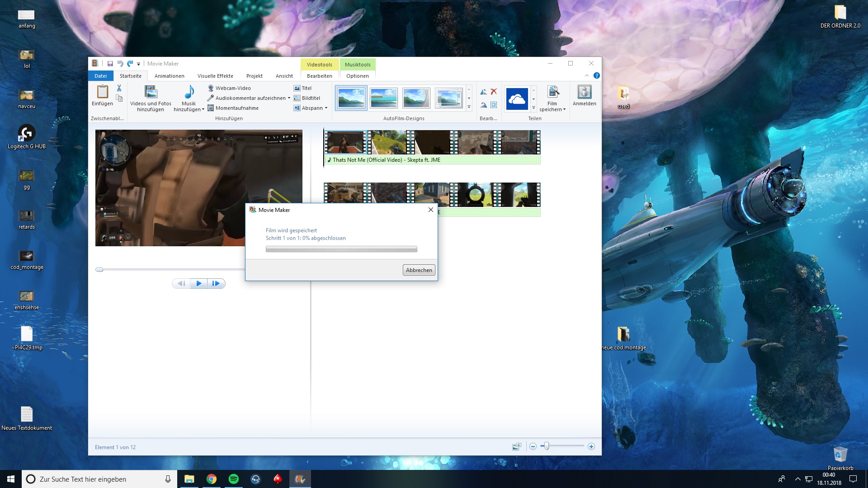Click the OneDrive cloud share icon
Viewport: 868px width, 488px height.
pos(517,99)
